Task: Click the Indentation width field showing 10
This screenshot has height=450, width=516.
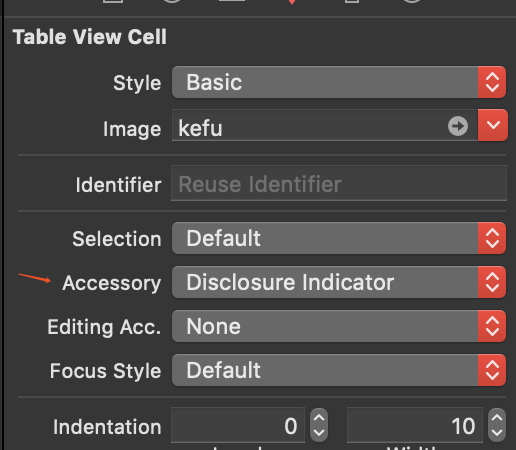Action: pos(415,425)
